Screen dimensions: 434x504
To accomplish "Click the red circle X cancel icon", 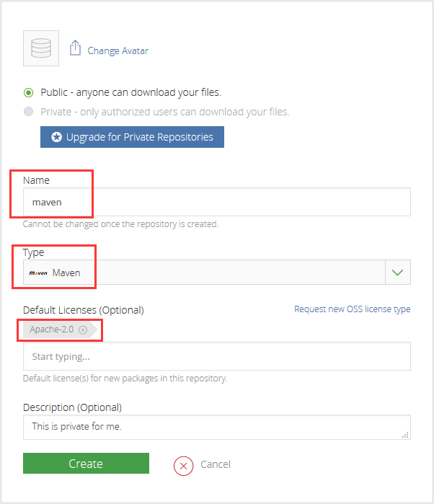I will point(184,466).
